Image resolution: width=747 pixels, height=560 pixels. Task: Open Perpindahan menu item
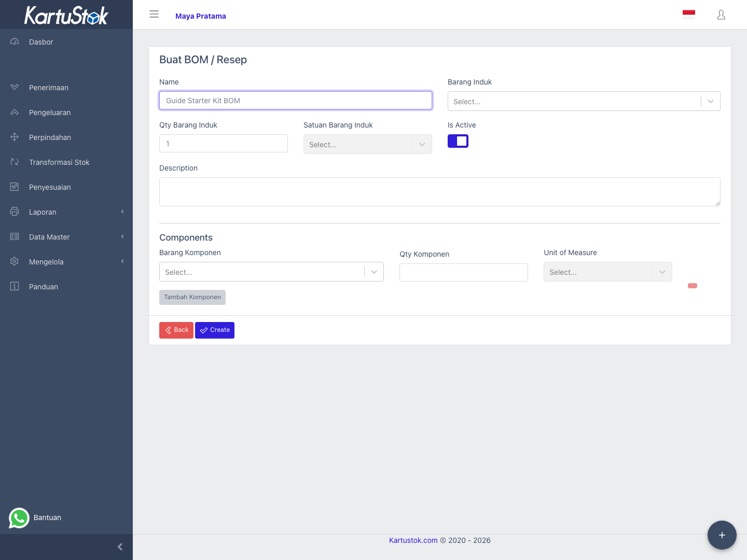click(x=66, y=137)
